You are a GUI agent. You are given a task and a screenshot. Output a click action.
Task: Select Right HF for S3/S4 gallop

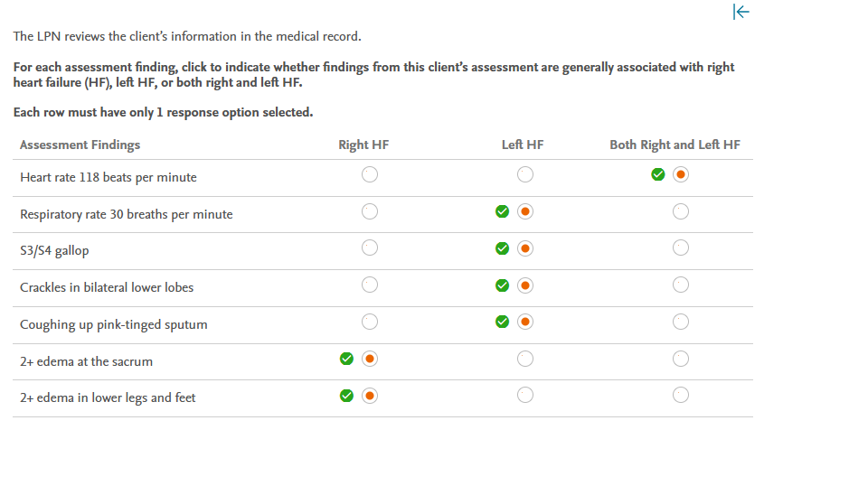tap(369, 248)
